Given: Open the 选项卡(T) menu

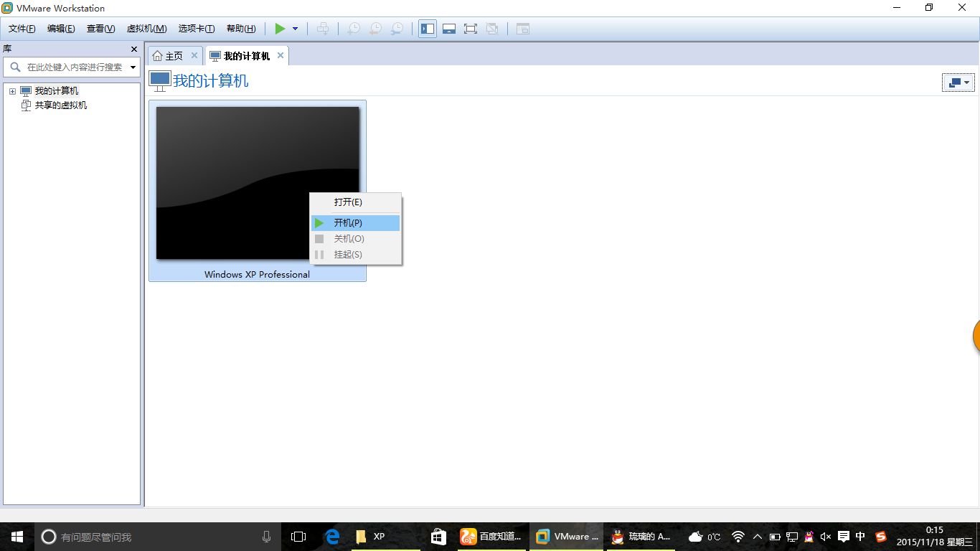Looking at the screenshot, I should [x=197, y=29].
